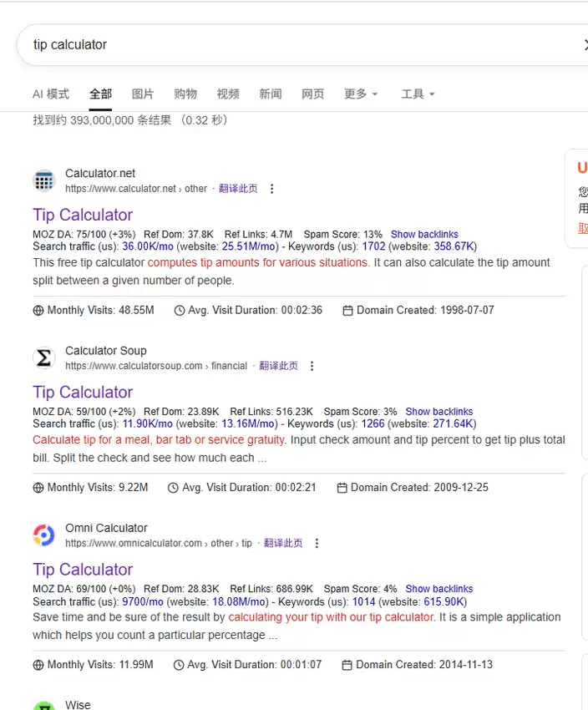The height and width of the screenshot is (710, 588).
Task: Click the Calculator Soup sigma favicon
Action: coord(44,358)
